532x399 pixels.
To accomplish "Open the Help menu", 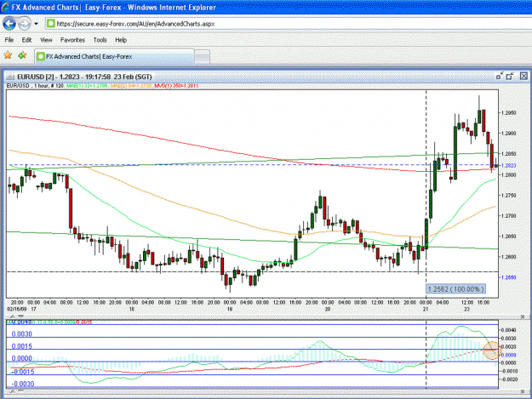I will point(121,40).
